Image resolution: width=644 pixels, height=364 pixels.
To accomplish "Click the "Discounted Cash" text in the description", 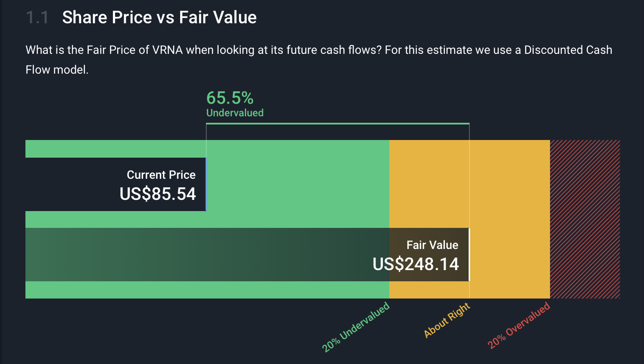I will (x=568, y=50).
